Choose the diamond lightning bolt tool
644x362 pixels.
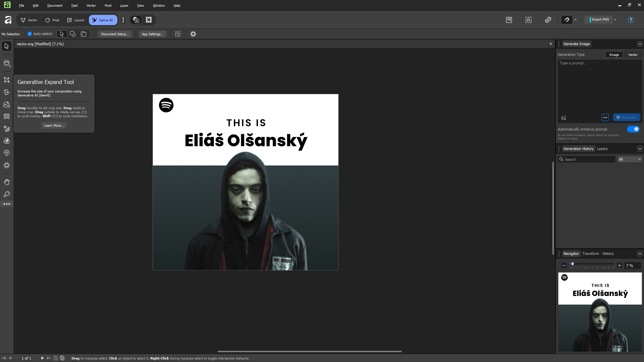coord(7,153)
